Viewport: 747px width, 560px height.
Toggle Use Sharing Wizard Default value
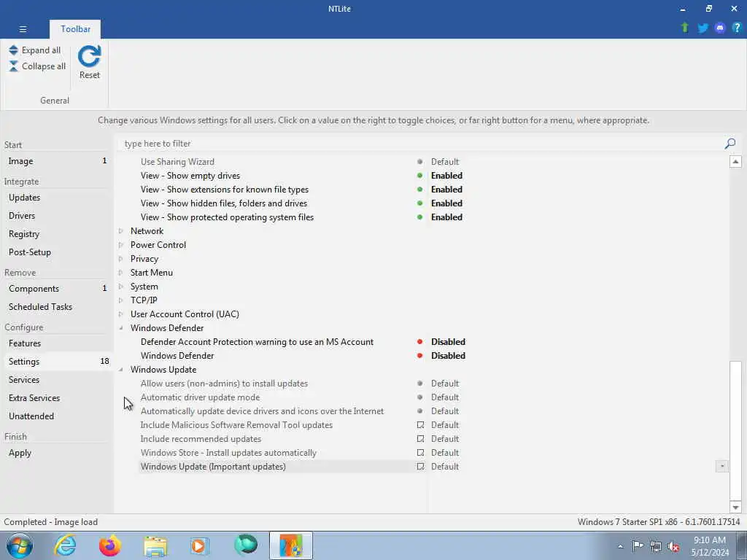pos(445,162)
